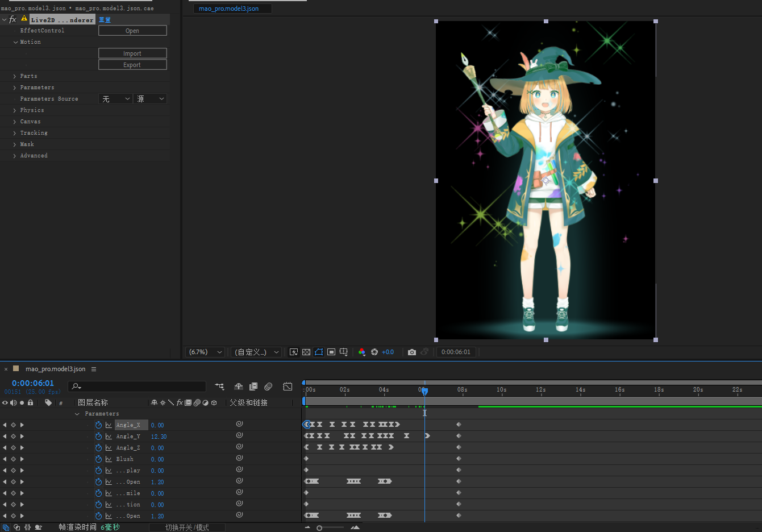
Task: Select the mao_pro.model3.json viewer tab
Action: (229, 9)
